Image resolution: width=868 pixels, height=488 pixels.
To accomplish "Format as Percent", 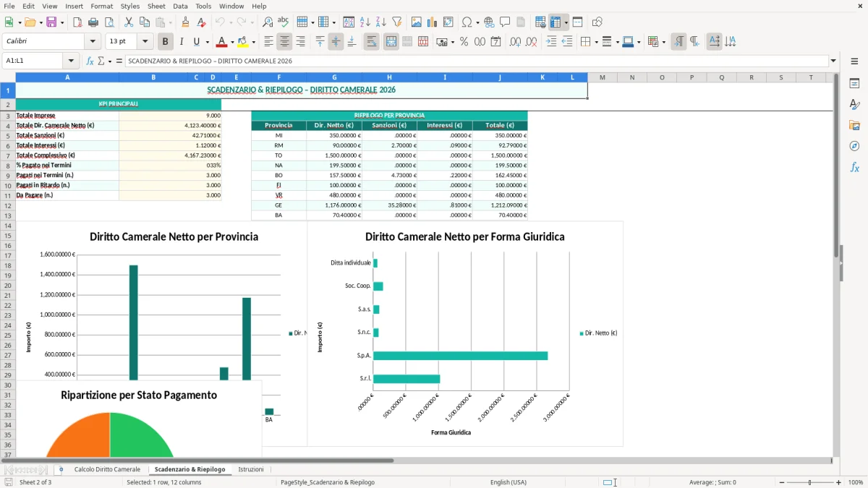I will [x=464, y=42].
